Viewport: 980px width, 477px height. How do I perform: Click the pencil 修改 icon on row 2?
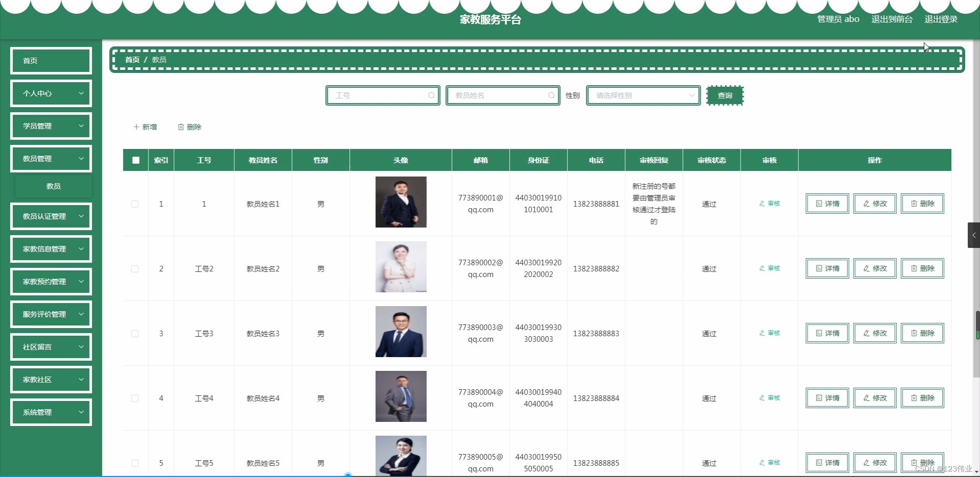pos(866,268)
